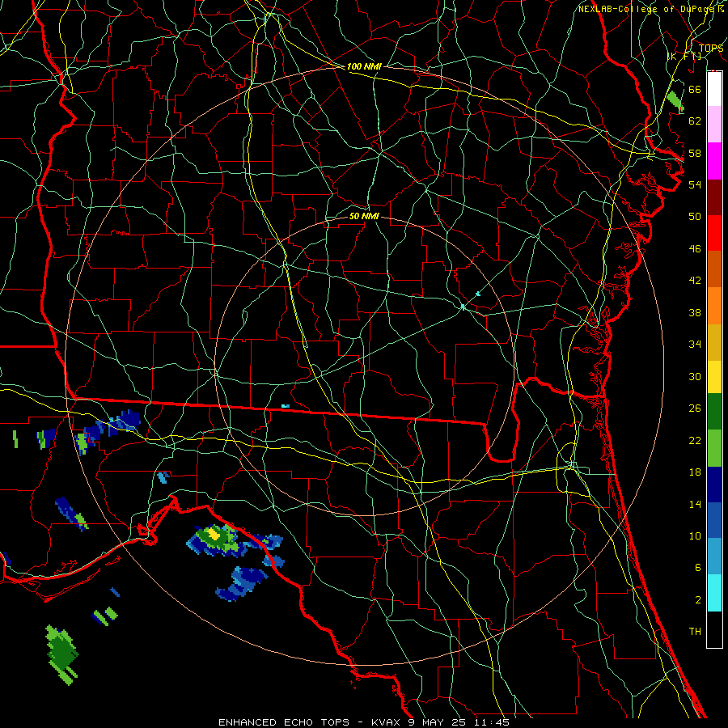Viewport: 728px width, 728px height.
Task: Click the "TH" threshold legend label
Action: pyautogui.click(x=695, y=632)
